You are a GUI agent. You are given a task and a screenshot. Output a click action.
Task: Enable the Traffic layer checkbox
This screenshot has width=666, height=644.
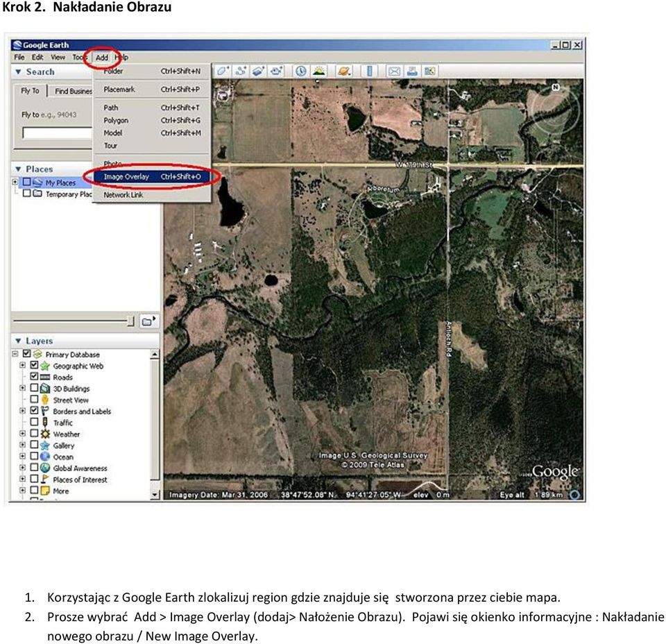click(x=34, y=422)
